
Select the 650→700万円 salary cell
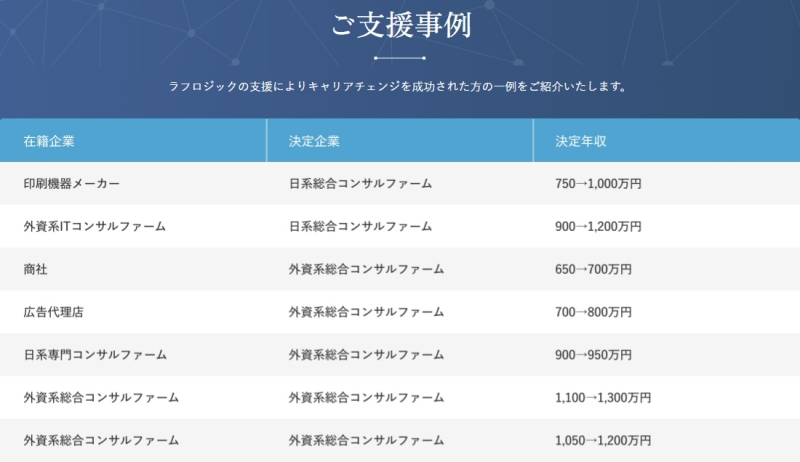pos(592,269)
